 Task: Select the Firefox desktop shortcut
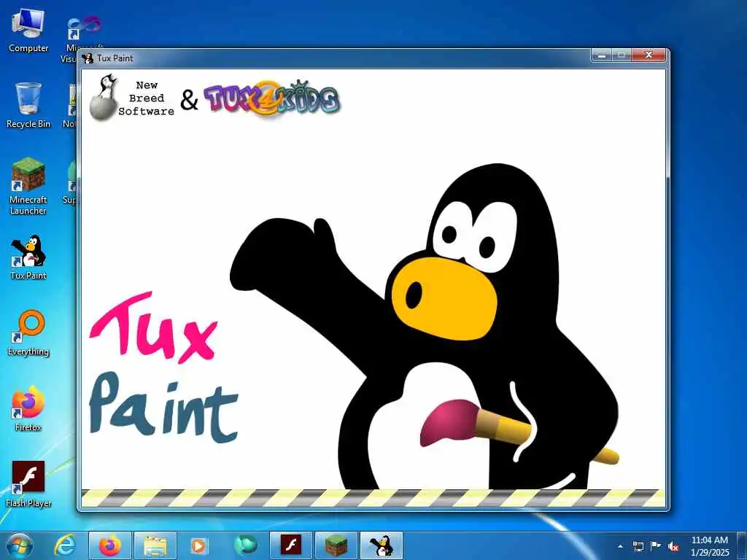pos(28,408)
